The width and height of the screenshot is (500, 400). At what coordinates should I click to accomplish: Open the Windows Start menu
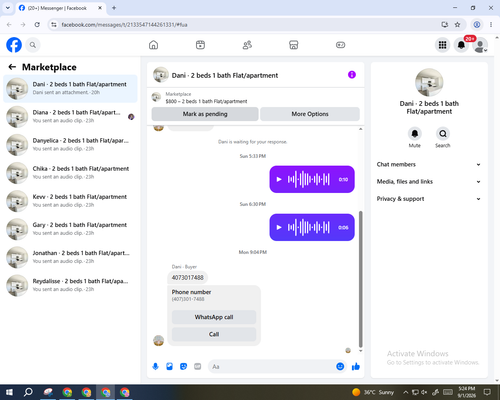(9, 392)
